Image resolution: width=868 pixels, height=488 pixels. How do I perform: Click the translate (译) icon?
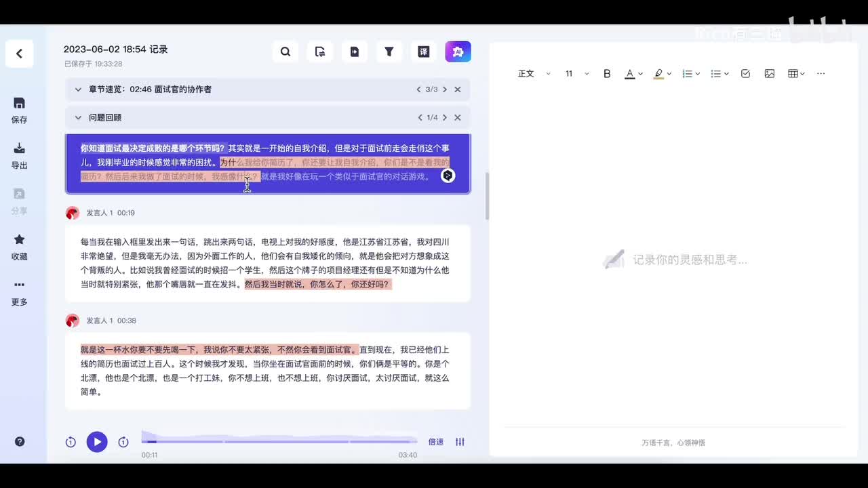[423, 52]
